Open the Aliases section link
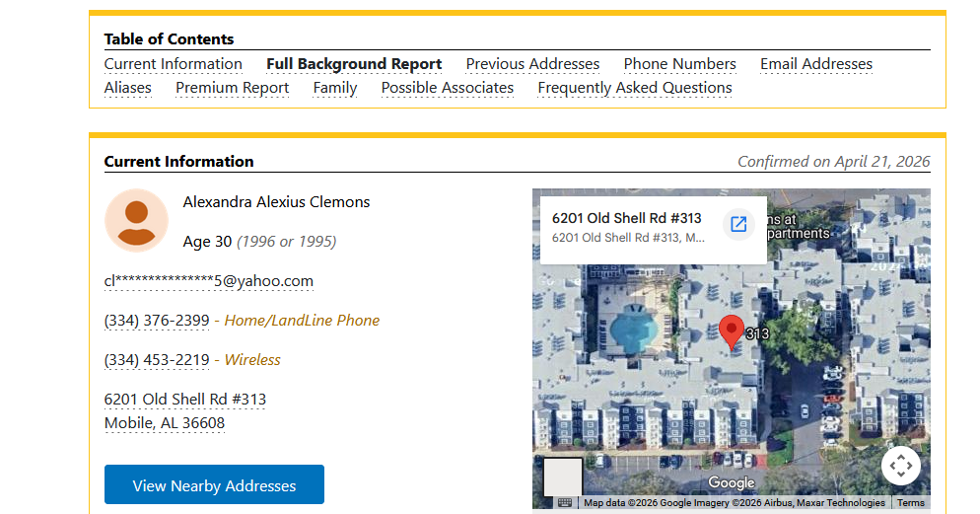The image size is (980, 514). point(128,88)
